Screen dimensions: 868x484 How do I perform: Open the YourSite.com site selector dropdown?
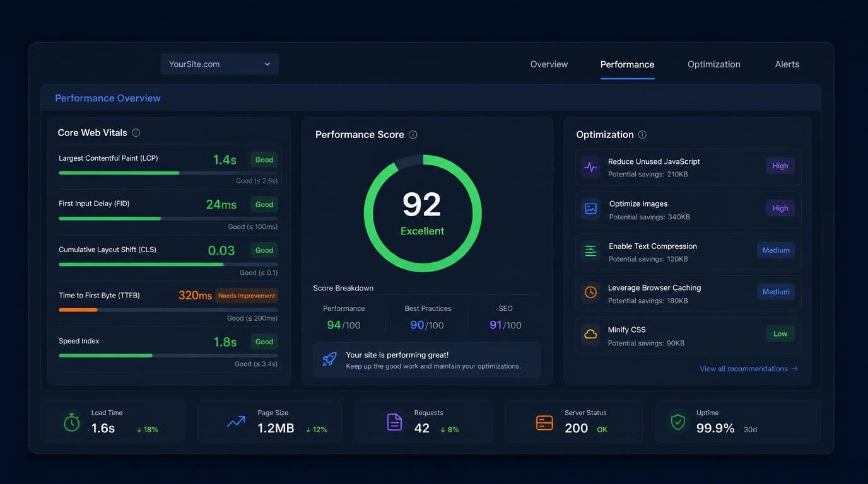click(x=220, y=64)
